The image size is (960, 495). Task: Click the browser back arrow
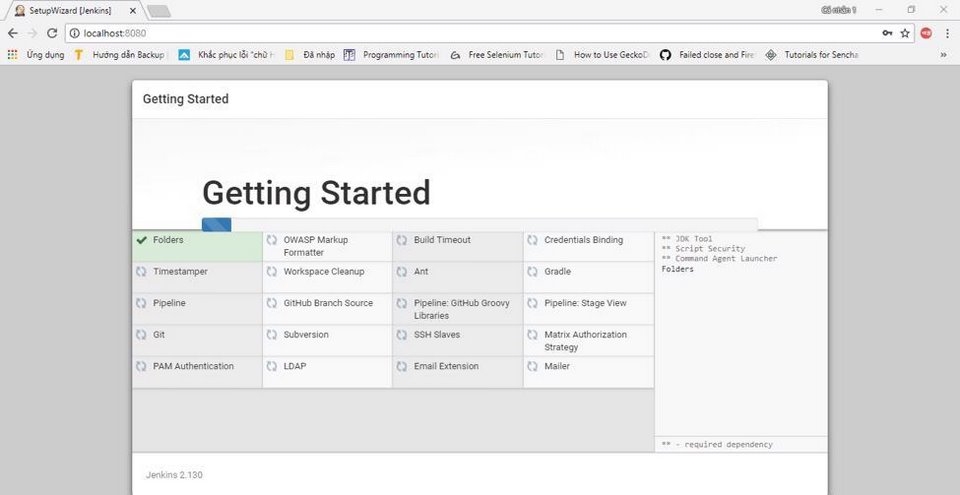point(13,33)
